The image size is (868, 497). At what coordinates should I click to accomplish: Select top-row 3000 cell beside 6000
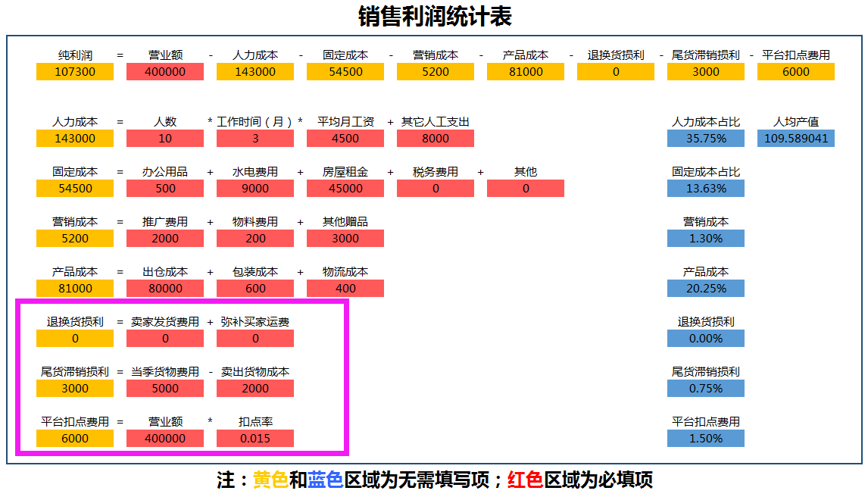(x=706, y=72)
